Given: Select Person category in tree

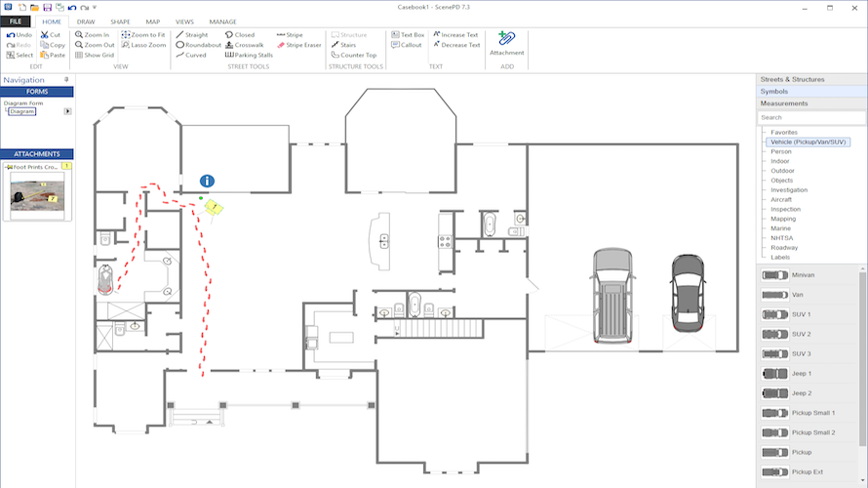Looking at the screenshot, I should 781,152.
